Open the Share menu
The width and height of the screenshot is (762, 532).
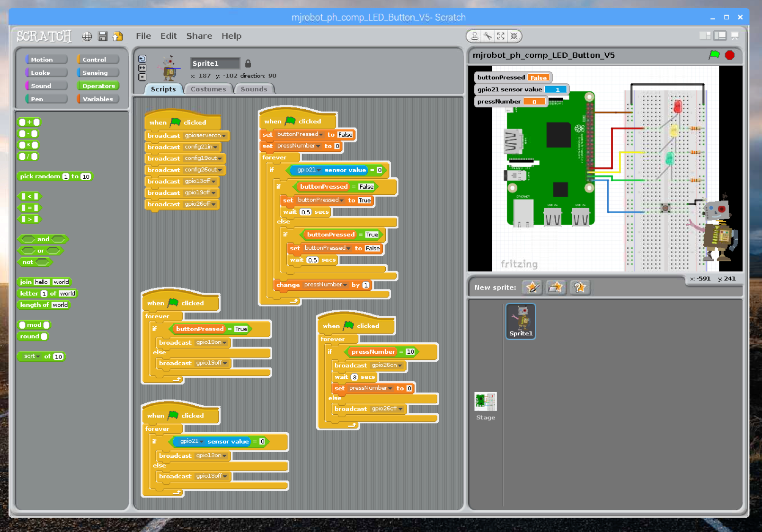click(x=199, y=35)
